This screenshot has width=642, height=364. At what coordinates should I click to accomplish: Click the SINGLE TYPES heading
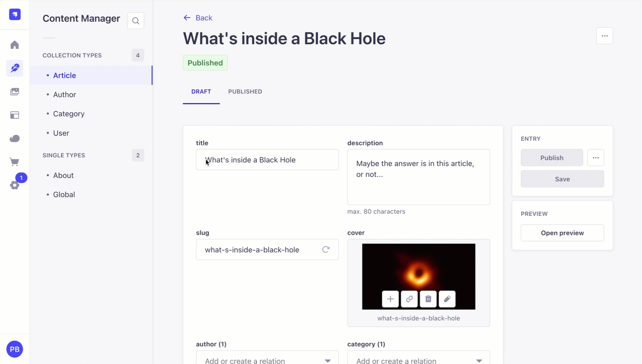[x=64, y=155]
